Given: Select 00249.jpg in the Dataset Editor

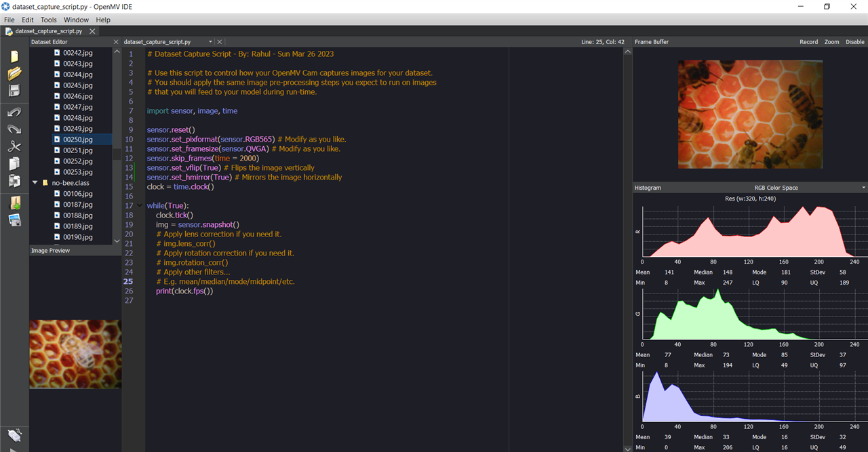Looking at the screenshot, I should pyautogui.click(x=77, y=129).
